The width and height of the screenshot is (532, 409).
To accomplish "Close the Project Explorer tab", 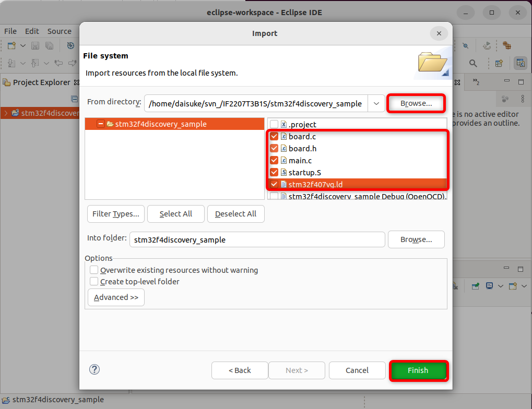I will (x=77, y=82).
